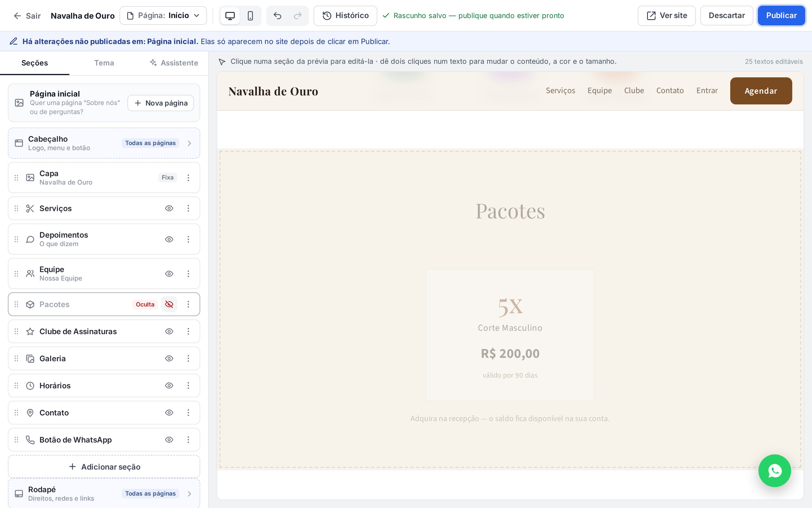Open the Tema tab

(104, 63)
